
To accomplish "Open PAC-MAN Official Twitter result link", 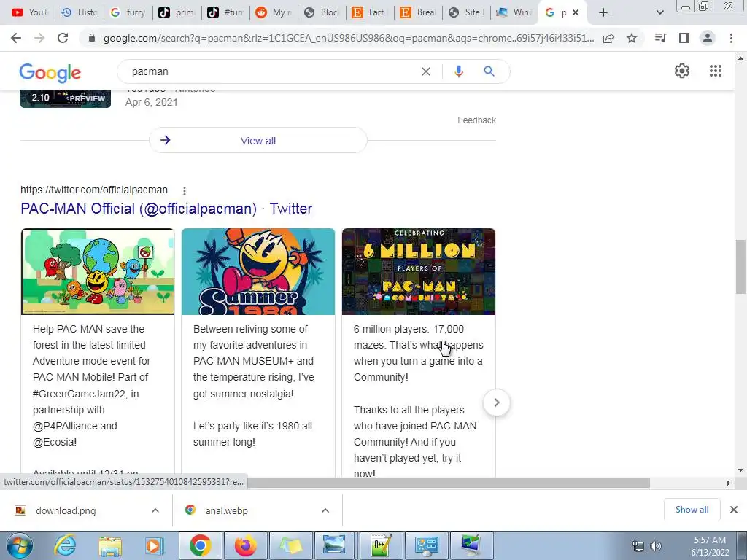I will (x=166, y=209).
